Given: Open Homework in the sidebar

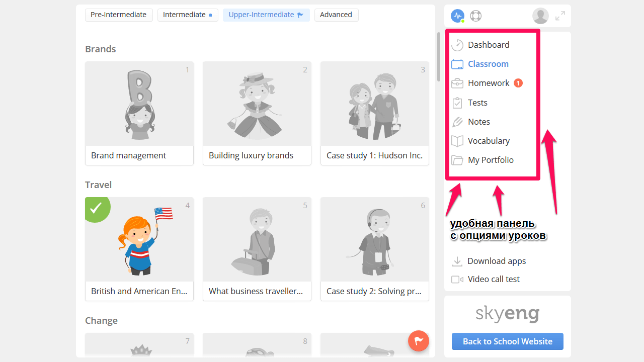Looking at the screenshot, I should tap(489, 83).
